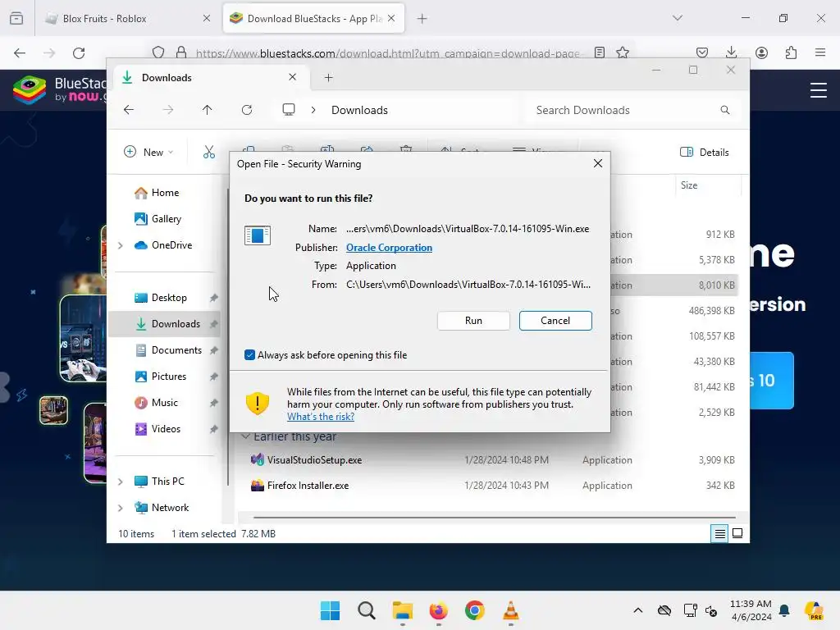Switch to large thumbnails view icon
The image size is (840, 630).
click(737, 533)
